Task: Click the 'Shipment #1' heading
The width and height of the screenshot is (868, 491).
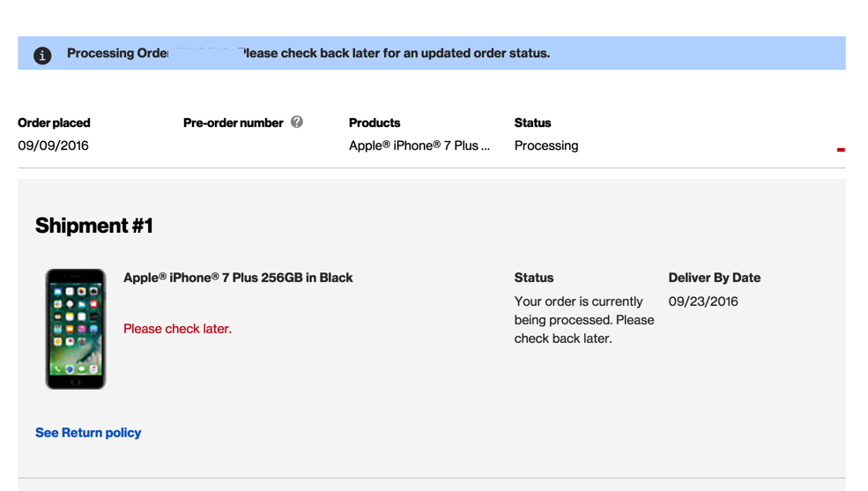Action: point(94,226)
